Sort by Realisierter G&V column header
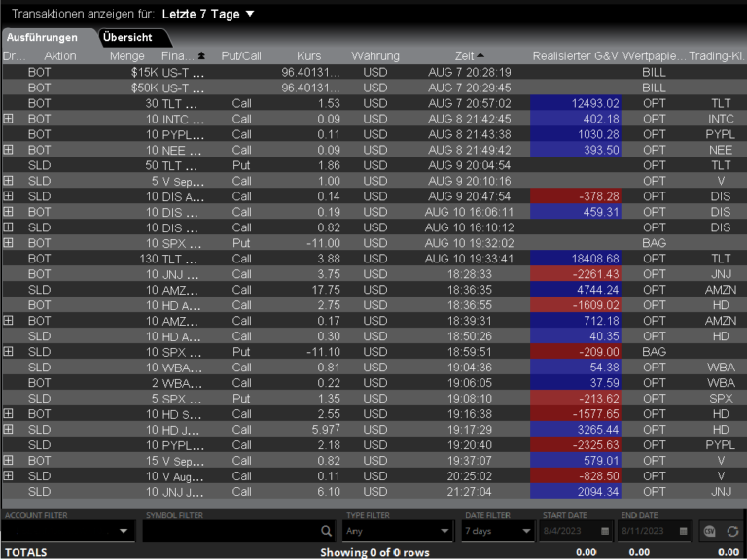This screenshot has width=747, height=560. coord(575,55)
